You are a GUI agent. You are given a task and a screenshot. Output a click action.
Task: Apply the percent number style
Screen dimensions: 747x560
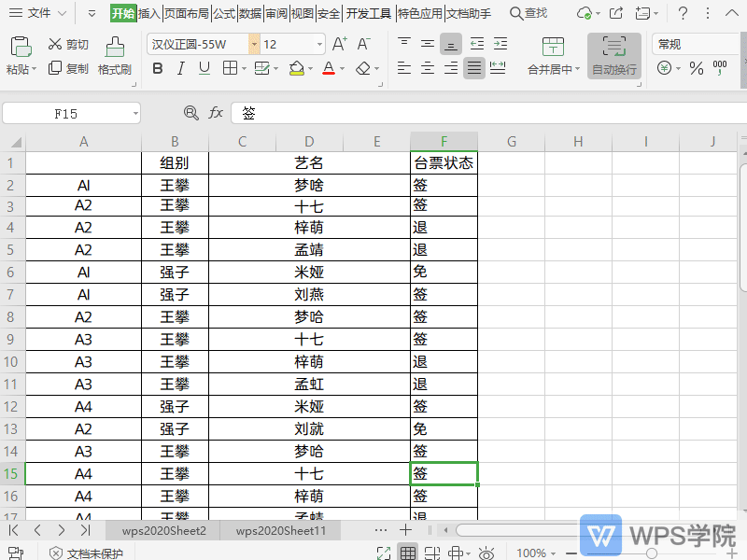(x=697, y=69)
